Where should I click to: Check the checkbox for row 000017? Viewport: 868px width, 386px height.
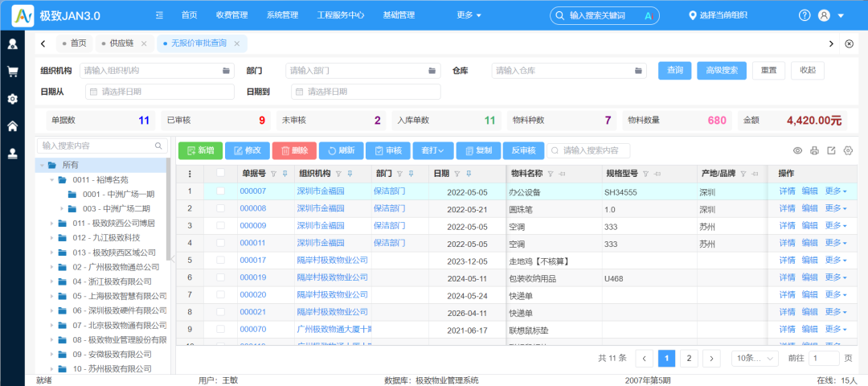coord(221,261)
